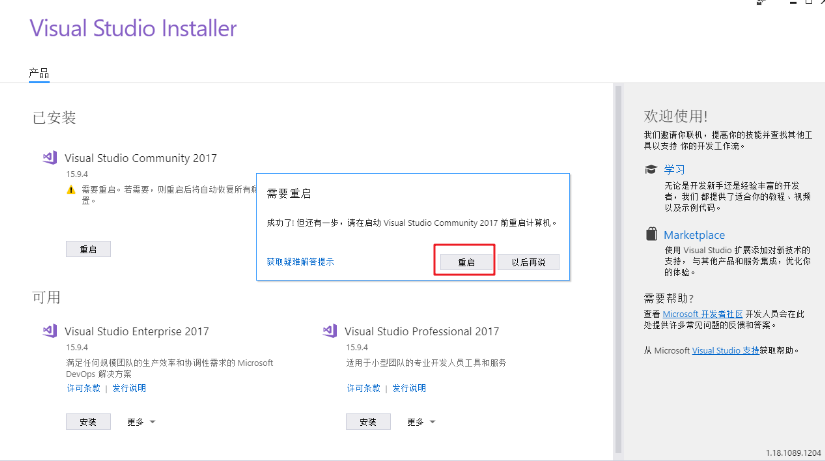Click the Visual Studio Enterprise 2017 logo icon

(50, 331)
